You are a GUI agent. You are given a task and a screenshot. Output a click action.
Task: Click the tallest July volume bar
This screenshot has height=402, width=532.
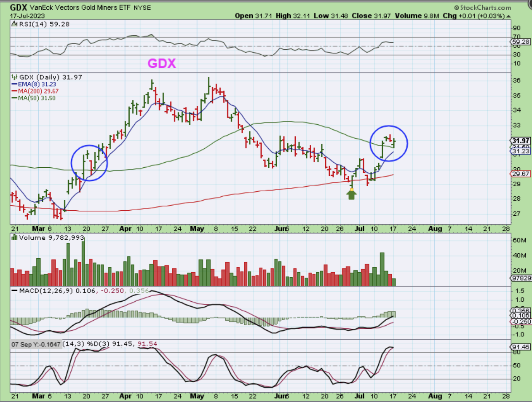[x=382, y=269]
